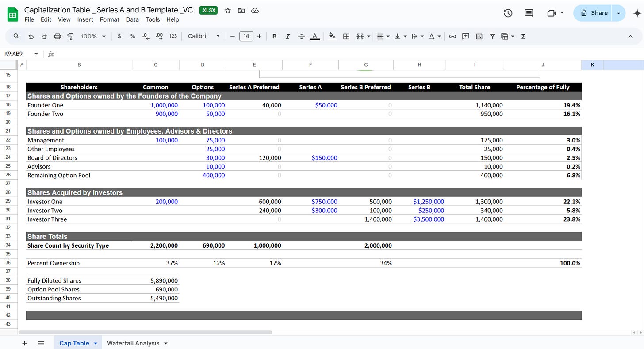Open the Cap Table tab menu arrow
The width and height of the screenshot is (644, 349).
96,343
